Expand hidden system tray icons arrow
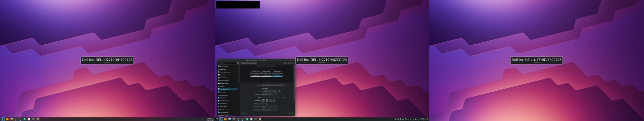644x121 pixels. (418, 119)
